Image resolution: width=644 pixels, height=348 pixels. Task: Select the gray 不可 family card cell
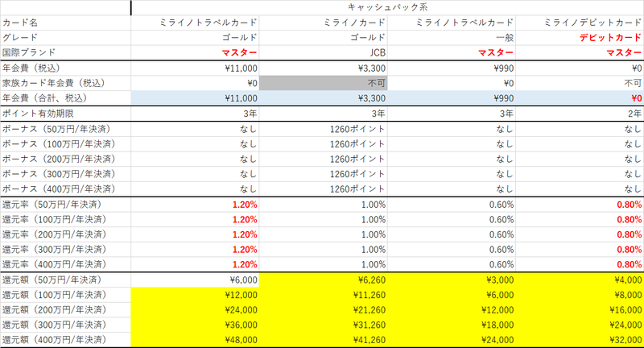coord(324,84)
